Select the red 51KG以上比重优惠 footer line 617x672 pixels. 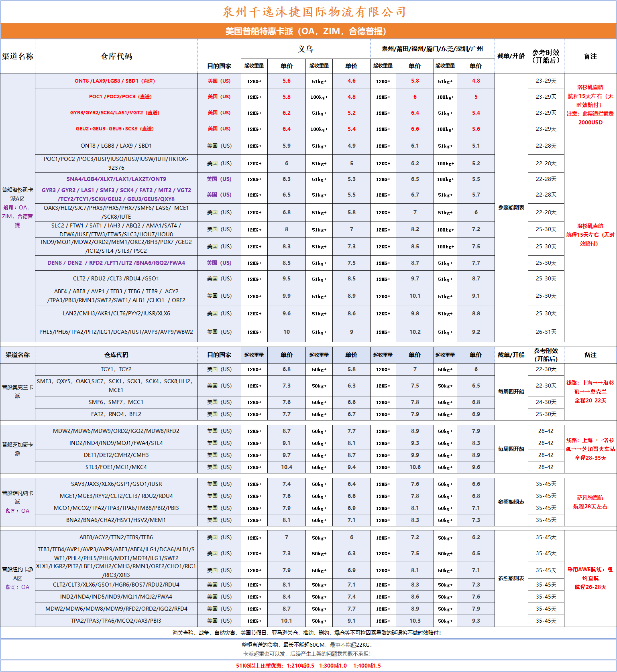pyautogui.click(x=308, y=666)
